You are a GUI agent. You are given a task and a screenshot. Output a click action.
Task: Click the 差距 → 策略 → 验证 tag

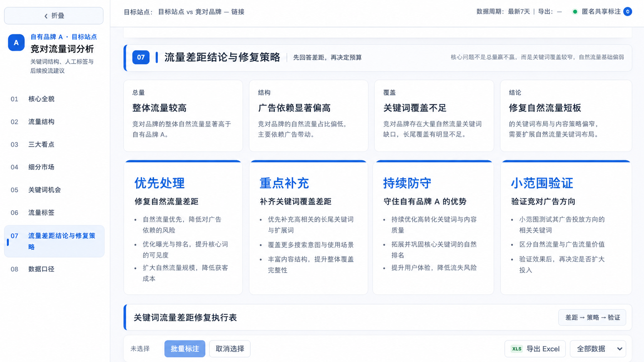pyautogui.click(x=592, y=317)
